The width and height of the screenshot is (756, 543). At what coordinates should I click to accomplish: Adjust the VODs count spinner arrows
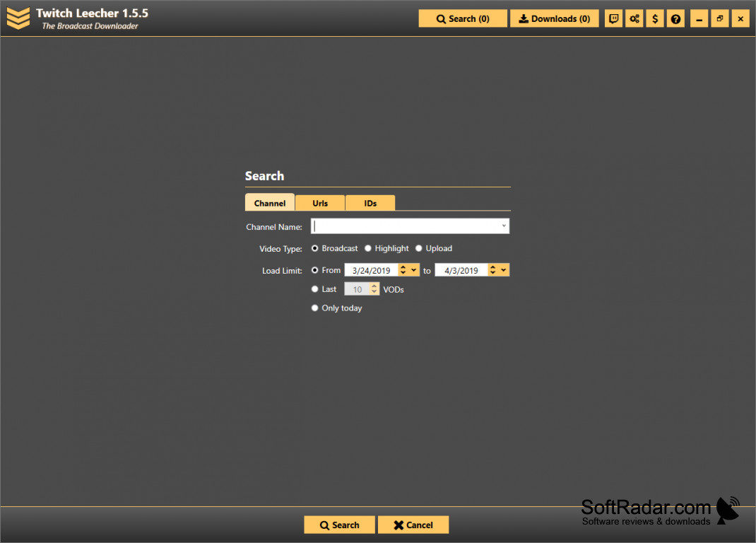coord(374,289)
